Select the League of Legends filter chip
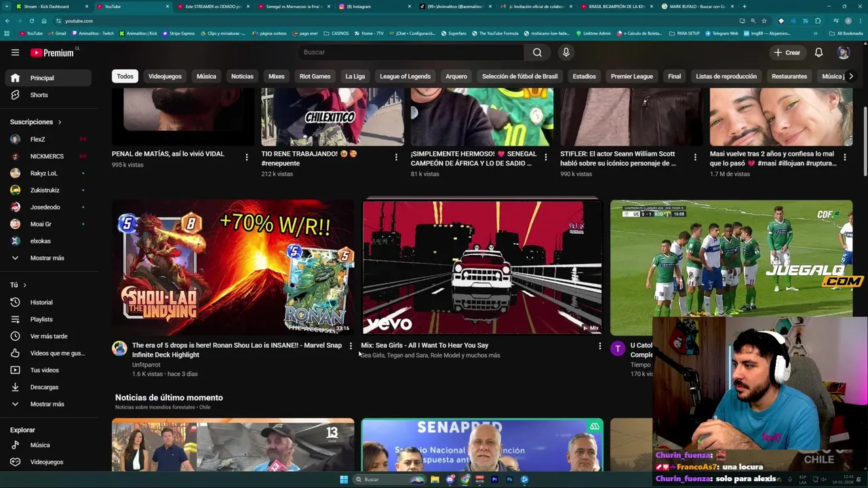The width and height of the screenshot is (868, 488). tap(405, 77)
